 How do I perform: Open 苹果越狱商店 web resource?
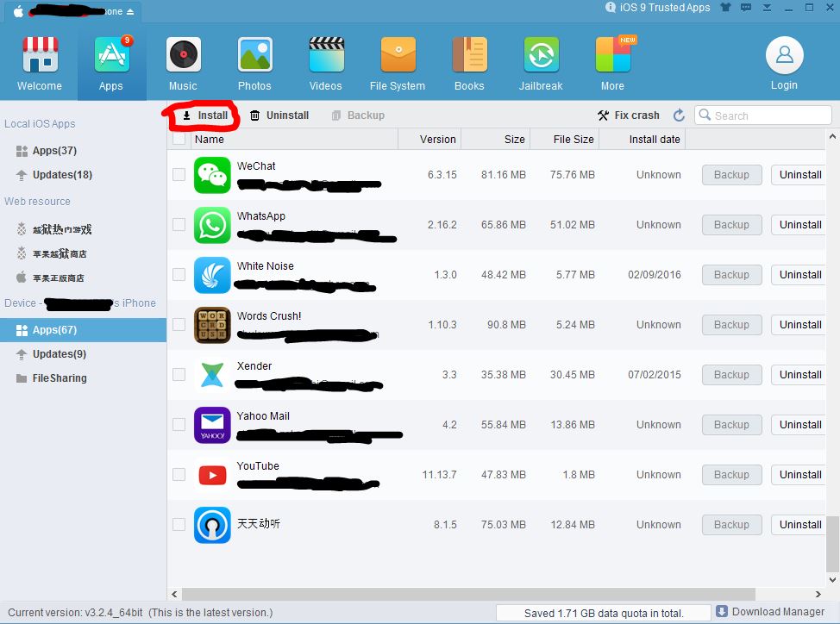point(83,253)
